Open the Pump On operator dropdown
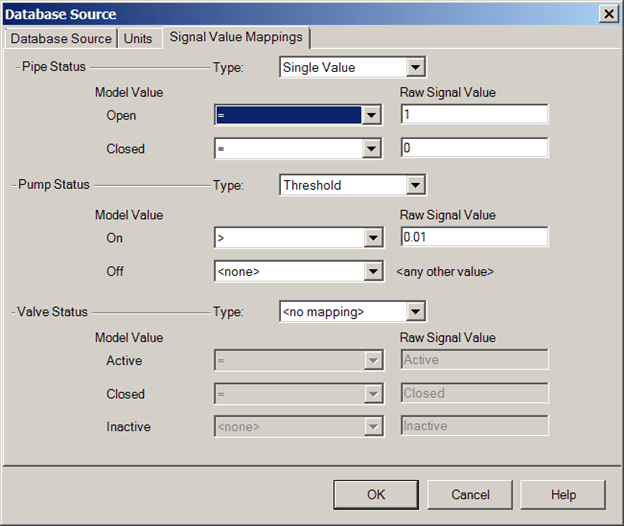Image resolution: width=624 pixels, height=526 pixels. (299, 238)
